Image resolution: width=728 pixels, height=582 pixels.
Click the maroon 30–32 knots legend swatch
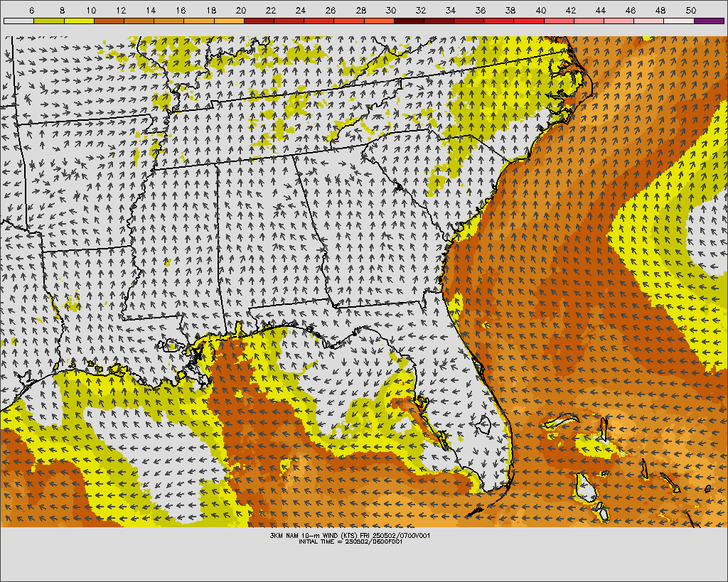point(409,21)
